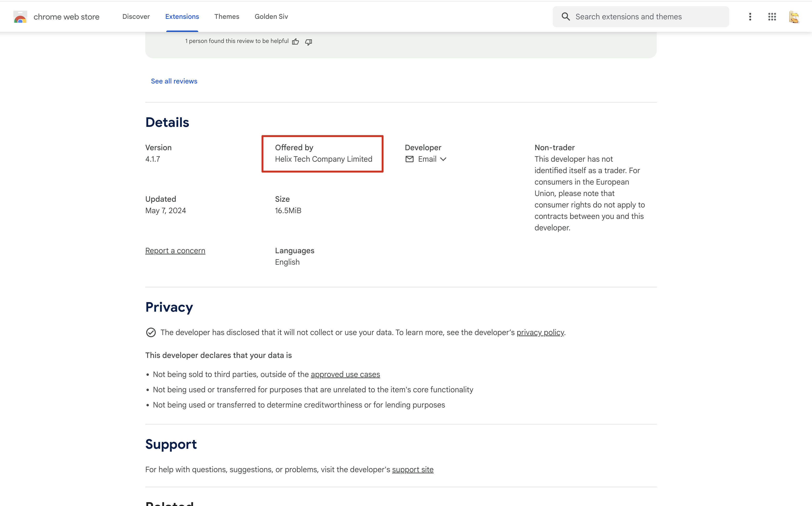Click the developer email envelope icon

409,159
